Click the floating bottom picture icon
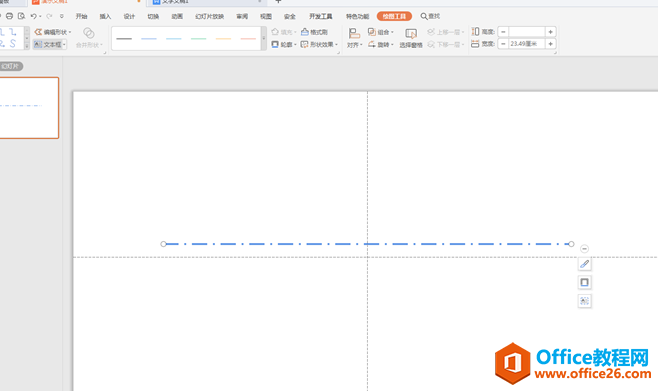 [585, 301]
